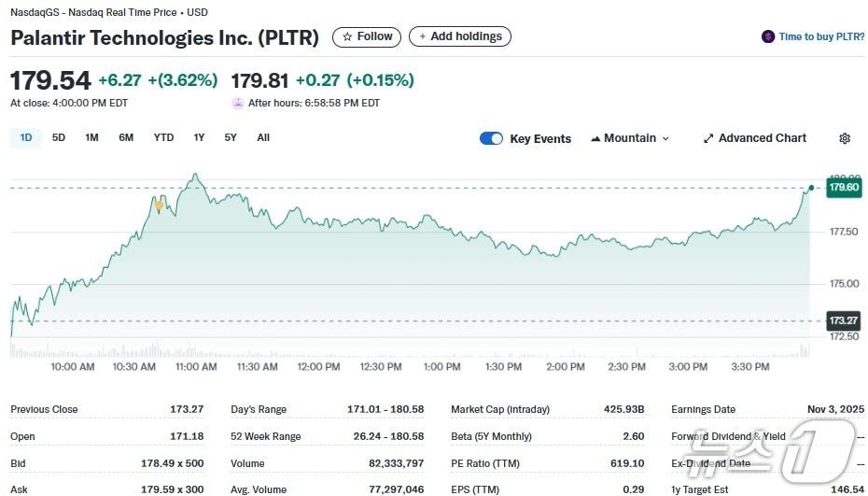
Task: Click the plus icon on Add holdings
Action: coord(422,37)
